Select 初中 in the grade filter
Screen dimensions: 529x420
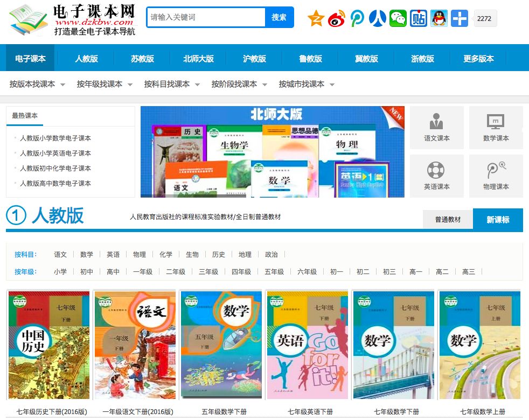click(x=87, y=271)
